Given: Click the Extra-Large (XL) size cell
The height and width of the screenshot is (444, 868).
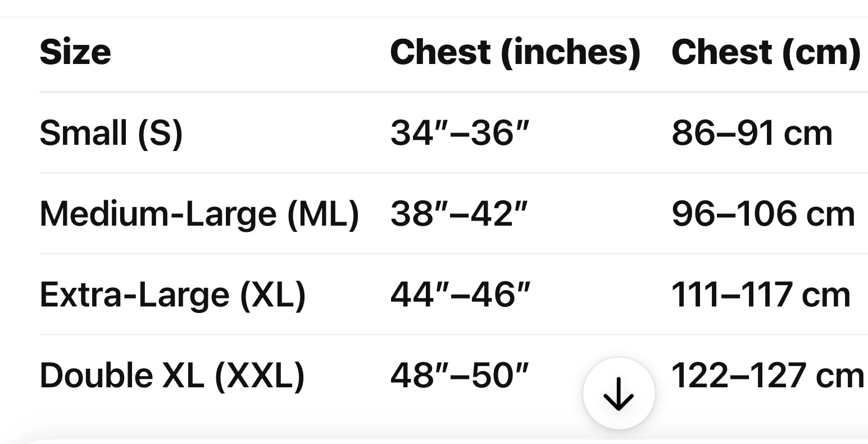Looking at the screenshot, I should pos(173,295).
